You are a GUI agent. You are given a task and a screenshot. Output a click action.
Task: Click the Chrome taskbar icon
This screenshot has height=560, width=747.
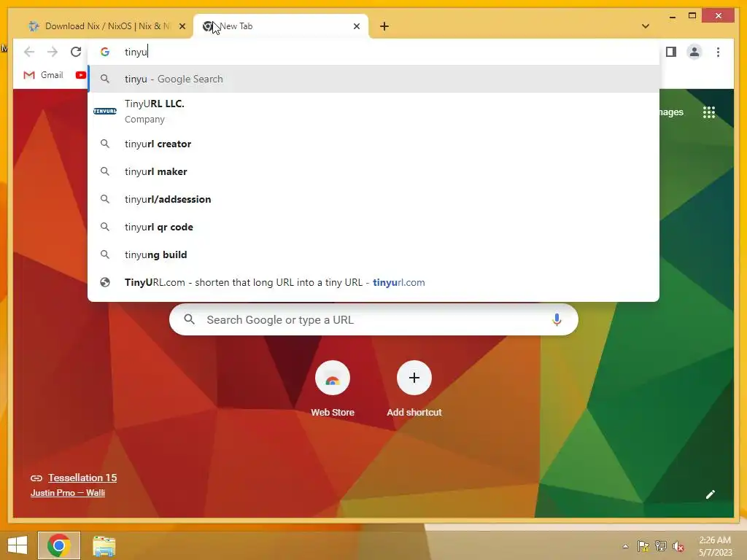coord(59,545)
